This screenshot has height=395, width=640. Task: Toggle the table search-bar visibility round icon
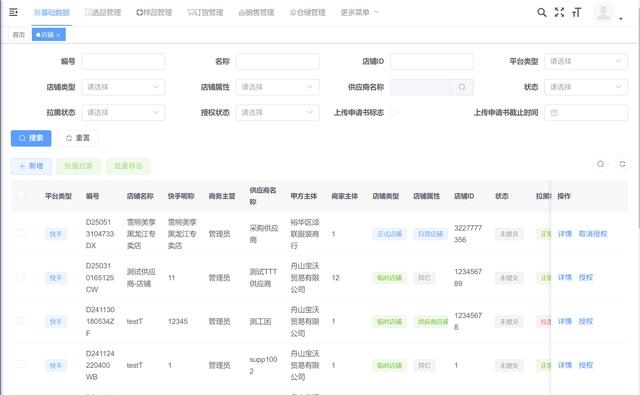coord(600,164)
